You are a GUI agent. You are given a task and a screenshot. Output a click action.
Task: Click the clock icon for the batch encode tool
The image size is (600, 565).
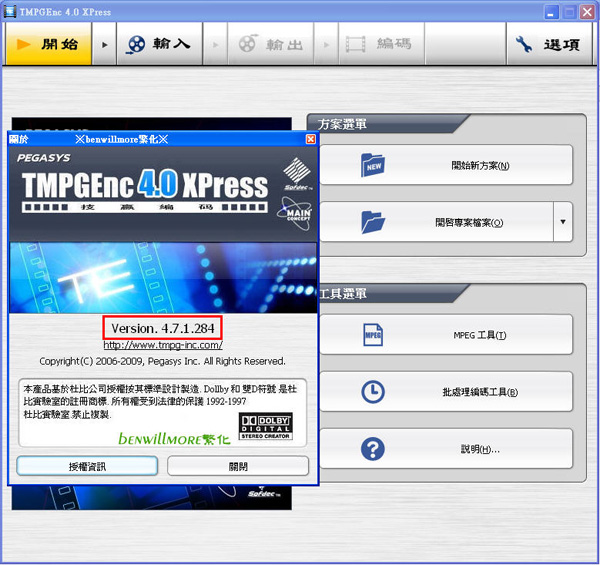point(373,392)
